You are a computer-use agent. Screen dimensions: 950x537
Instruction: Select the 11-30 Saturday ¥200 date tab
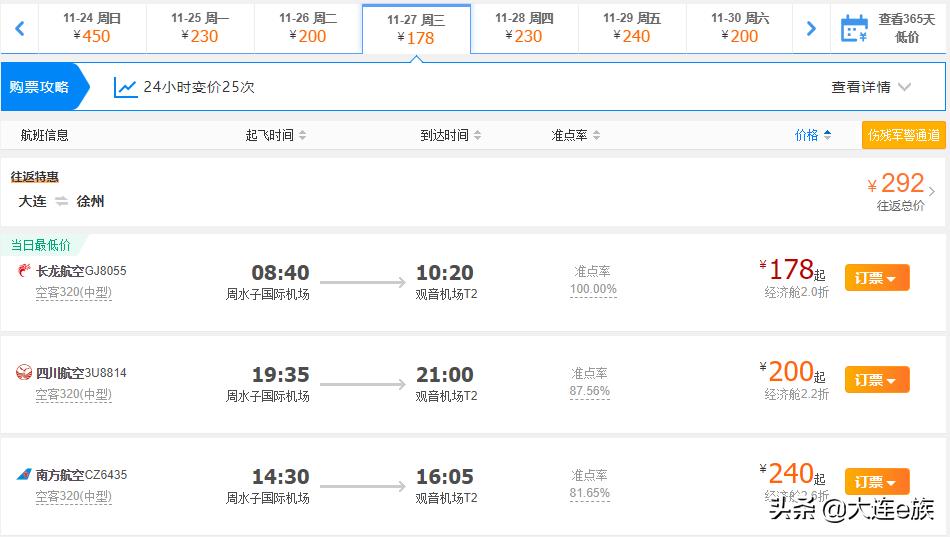pyautogui.click(x=740, y=28)
